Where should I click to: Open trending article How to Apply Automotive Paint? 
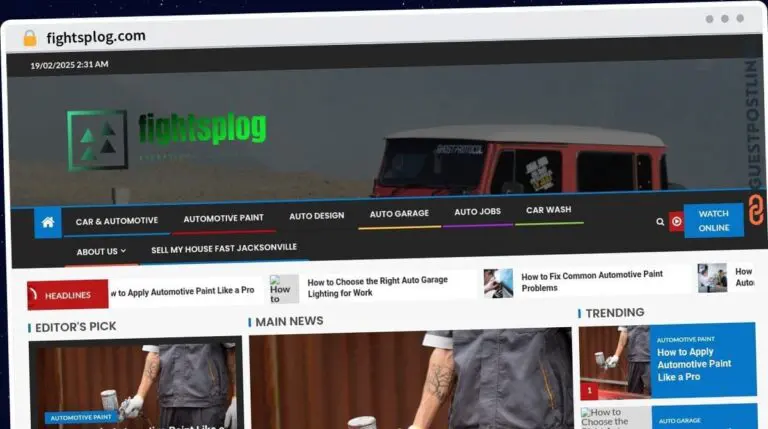click(694, 364)
